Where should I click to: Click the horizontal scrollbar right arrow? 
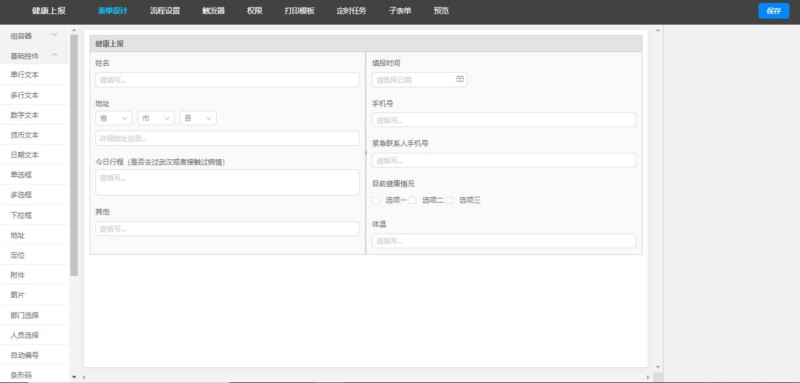tap(648, 377)
